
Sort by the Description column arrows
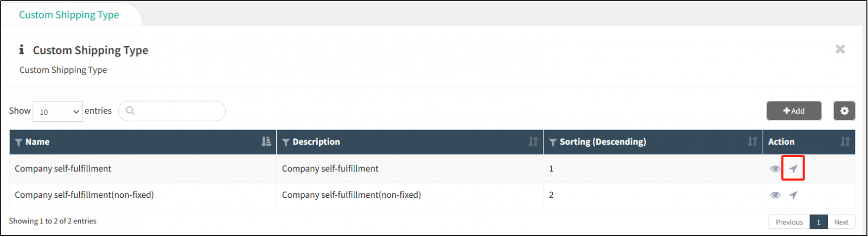(x=533, y=142)
